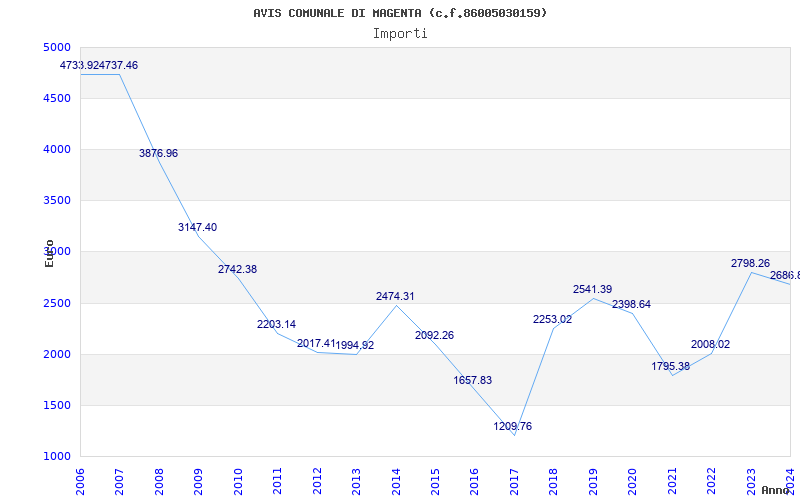Click the y-axis value 1000

[x=57, y=457]
